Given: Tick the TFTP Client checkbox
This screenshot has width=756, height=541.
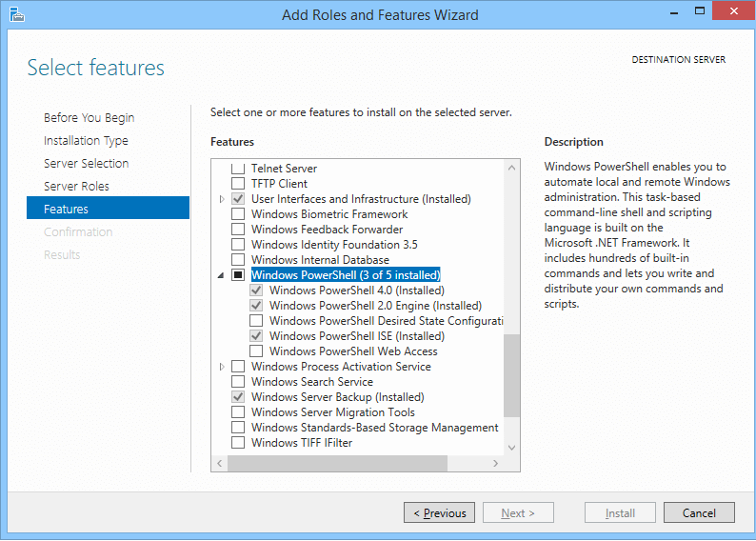Looking at the screenshot, I should [238, 183].
